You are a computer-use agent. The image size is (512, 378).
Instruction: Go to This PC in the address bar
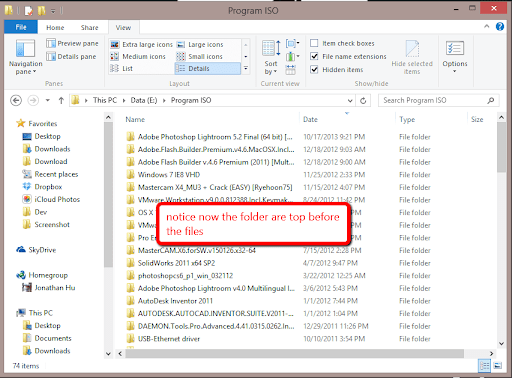click(105, 100)
